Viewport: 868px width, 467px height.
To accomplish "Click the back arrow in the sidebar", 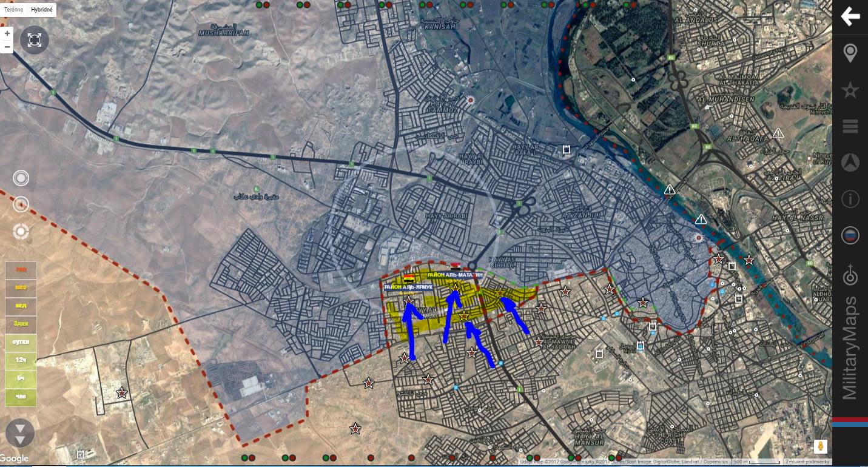I will [850, 16].
